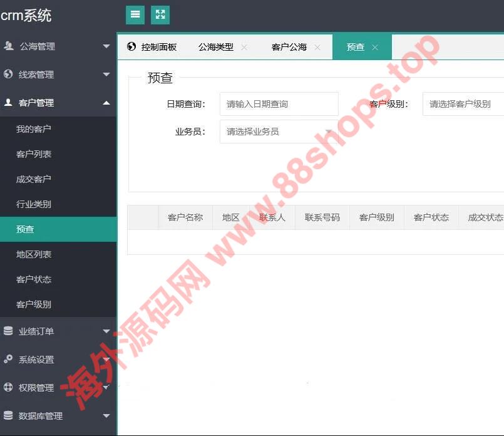The width and height of the screenshot is (504, 436).
Task: Click the fullscreen expand icon
Action: (x=160, y=15)
